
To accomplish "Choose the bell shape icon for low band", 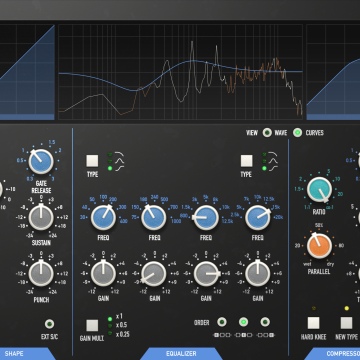I will click(119, 161).
